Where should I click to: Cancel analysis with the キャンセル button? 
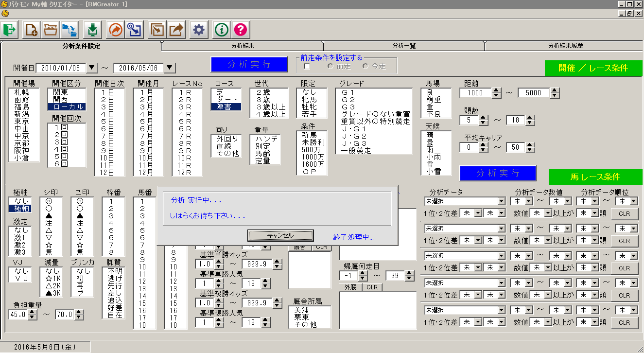click(x=280, y=235)
